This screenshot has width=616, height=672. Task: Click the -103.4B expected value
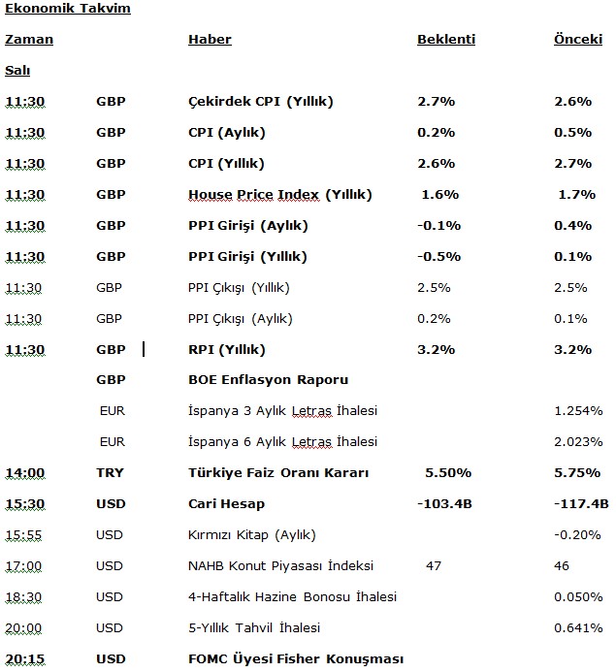(x=445, y=504)
